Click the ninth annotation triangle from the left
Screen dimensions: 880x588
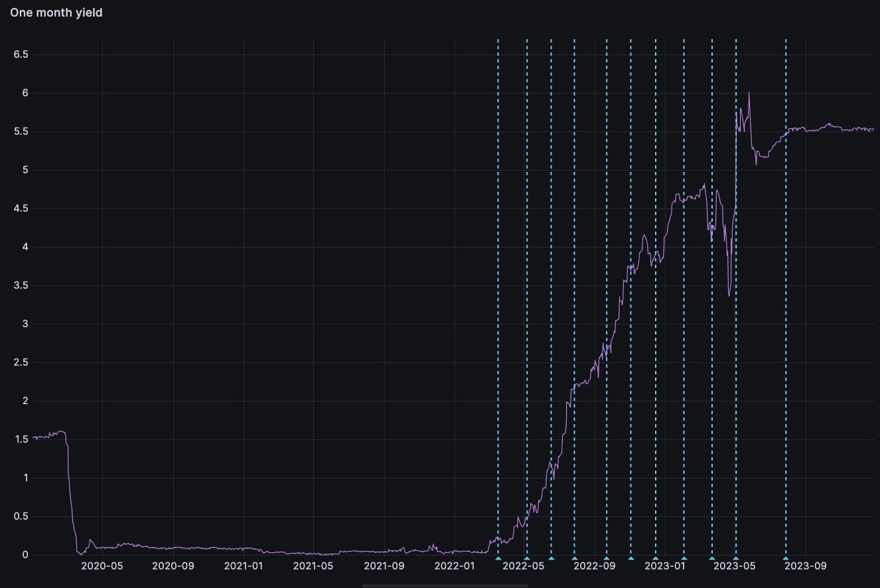point(712,558)
